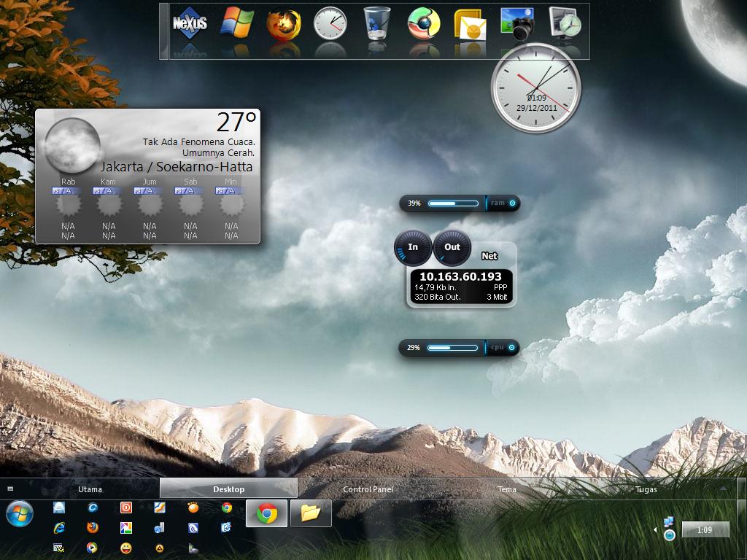Screen dimensions: 747x560
Task: Switch to the Tema tab
Action: pos(506,489)
